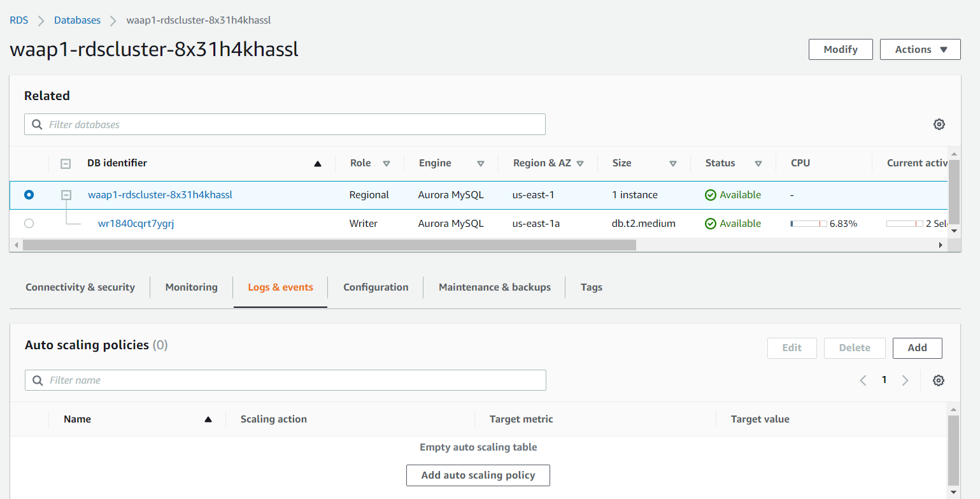Click the Writer role cell
Viewport: 980px width, 499px height.
click(364, 224)
